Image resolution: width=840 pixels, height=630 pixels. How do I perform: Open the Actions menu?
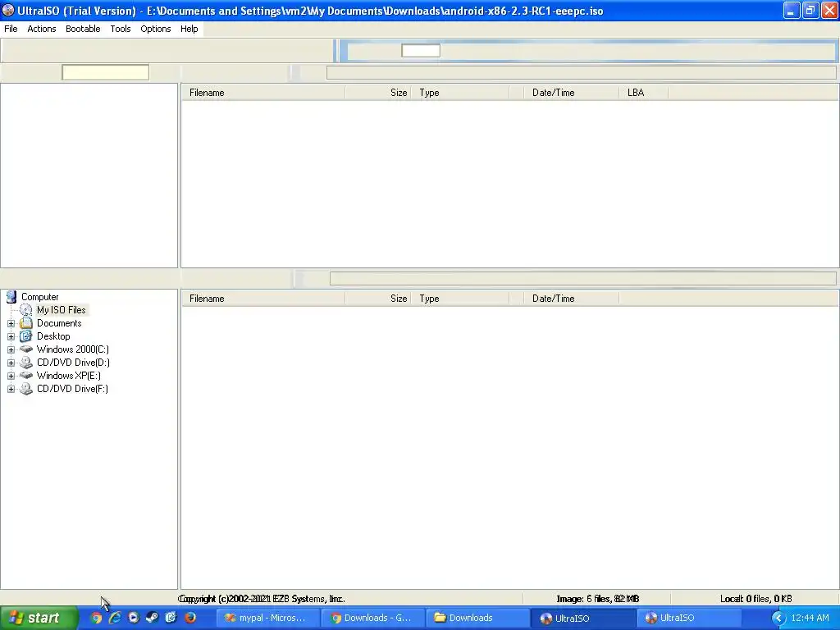[x=41, y=29]
